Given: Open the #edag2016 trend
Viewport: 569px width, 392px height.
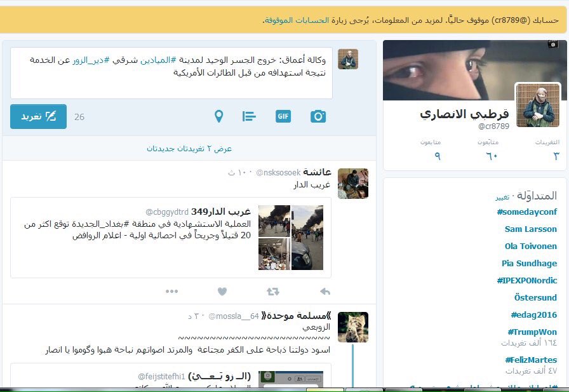Looking at the screenshot, I should (534, 315).
